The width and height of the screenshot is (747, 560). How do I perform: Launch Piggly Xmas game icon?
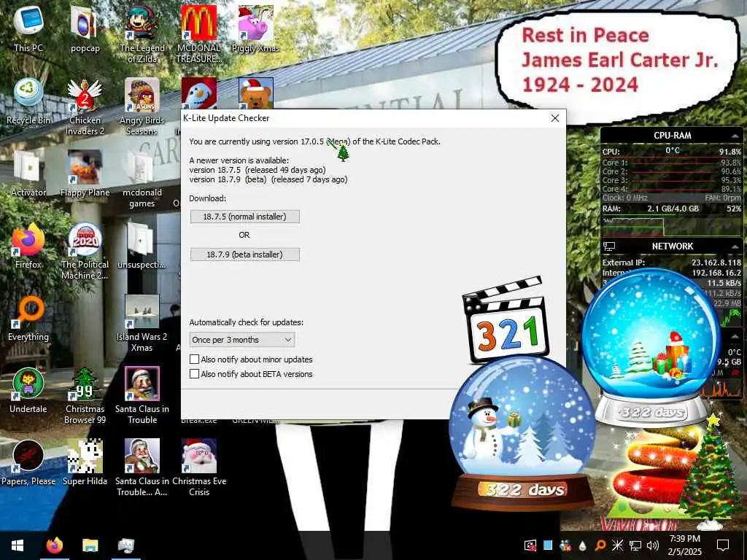[256, 28]
